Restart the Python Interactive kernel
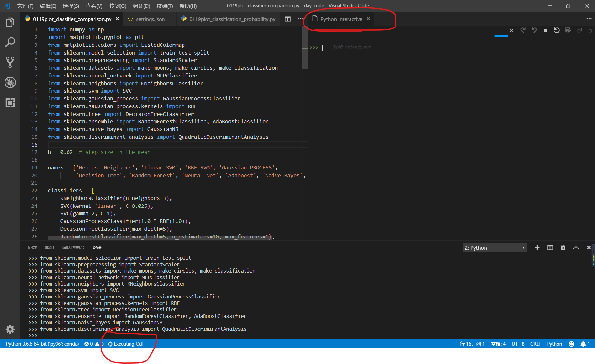595x364 pixels. pyautogui.click(x=557, y=30)
